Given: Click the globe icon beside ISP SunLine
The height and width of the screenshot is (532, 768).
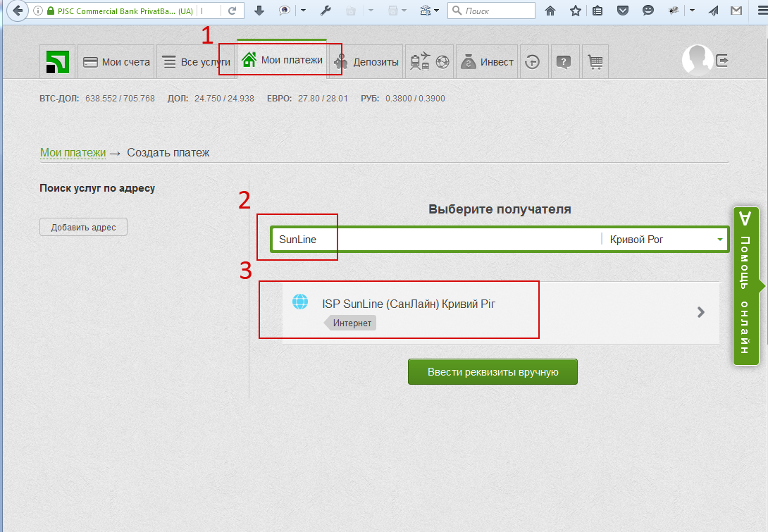Looking at the screenshot, I should [300, 302].
